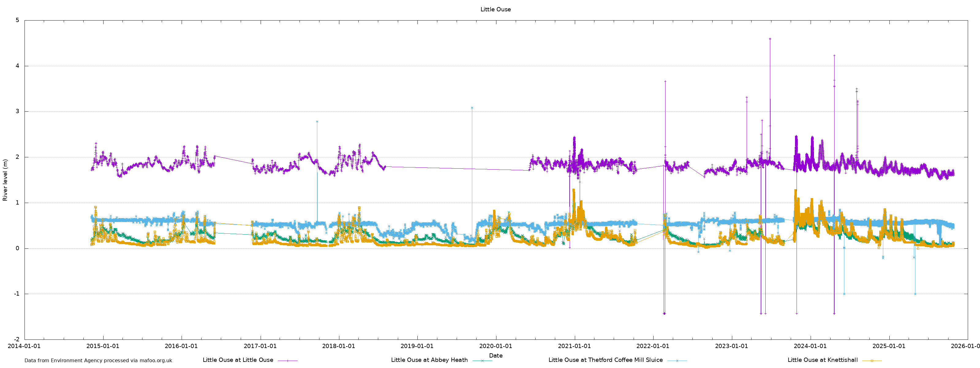Viewport: 980px width, 368px height.
Task: Click the 2017-01-01 x-axis tick label
Action: coord(260,346)
